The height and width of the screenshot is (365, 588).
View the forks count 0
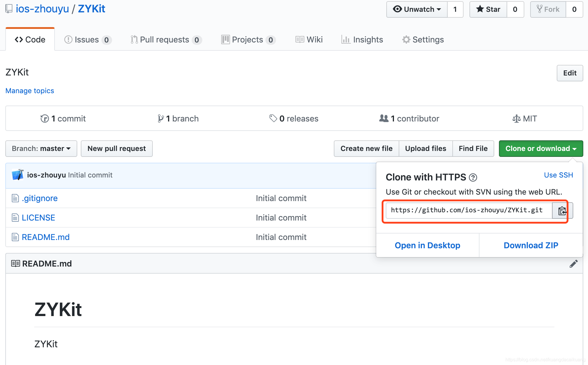pos(574,9)
